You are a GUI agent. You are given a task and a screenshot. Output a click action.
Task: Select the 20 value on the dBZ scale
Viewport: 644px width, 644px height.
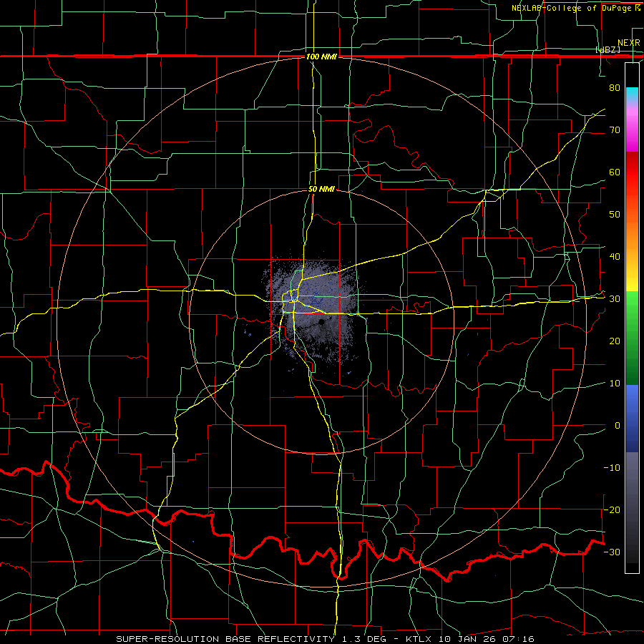(x=615, y=341)
